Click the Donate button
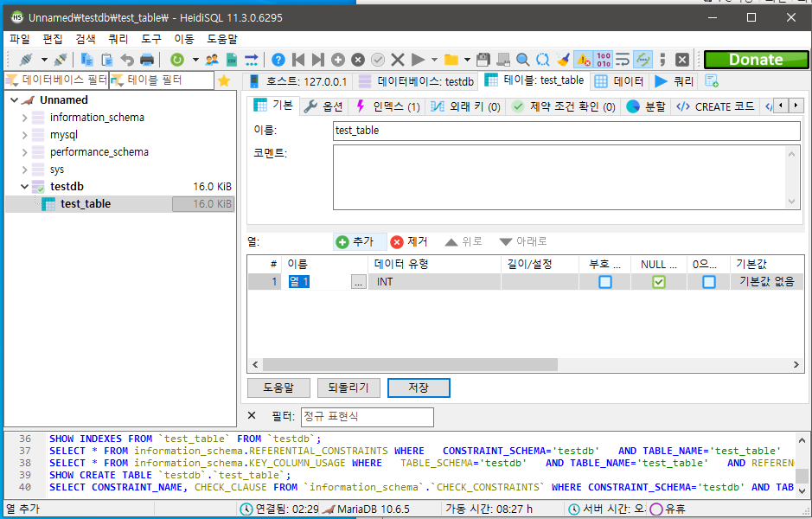Viewport: 812px width, 519px height. tap(756, 60)
